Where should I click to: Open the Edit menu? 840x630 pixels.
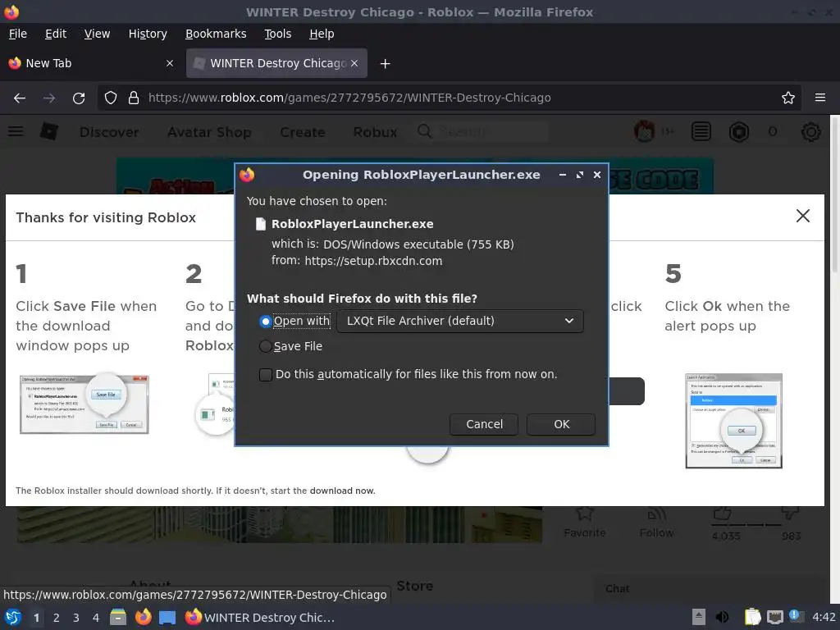point(56,34)
